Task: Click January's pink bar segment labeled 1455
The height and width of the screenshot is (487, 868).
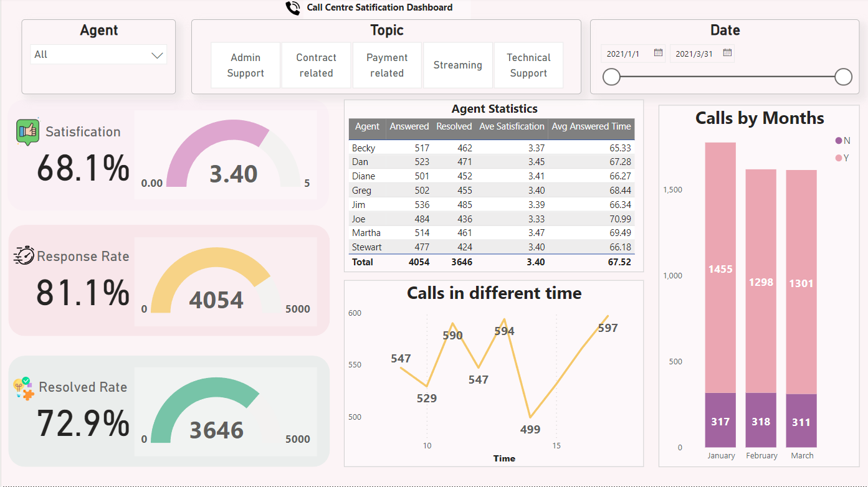Action: click(720, 268)
